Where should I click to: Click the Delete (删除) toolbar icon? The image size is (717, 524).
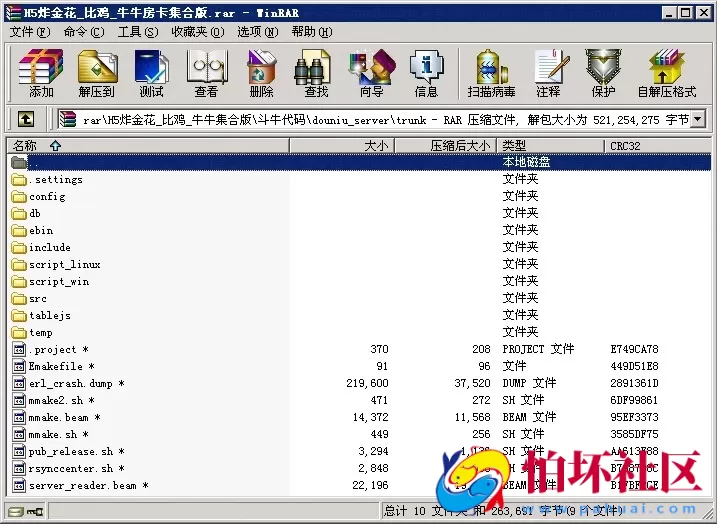click(x=261, y=73)
